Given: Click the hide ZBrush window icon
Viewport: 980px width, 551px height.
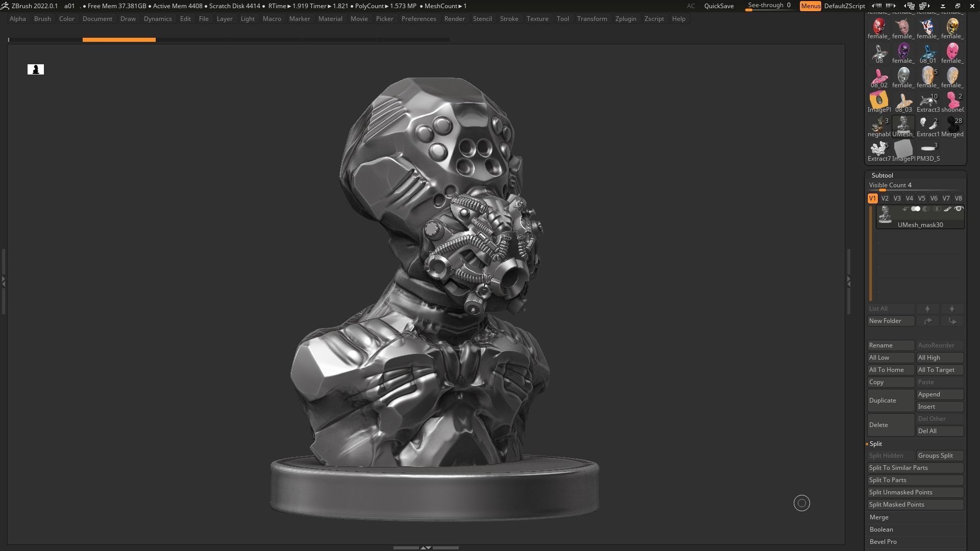Looking at the screenshot, I should tap(943, 6).
